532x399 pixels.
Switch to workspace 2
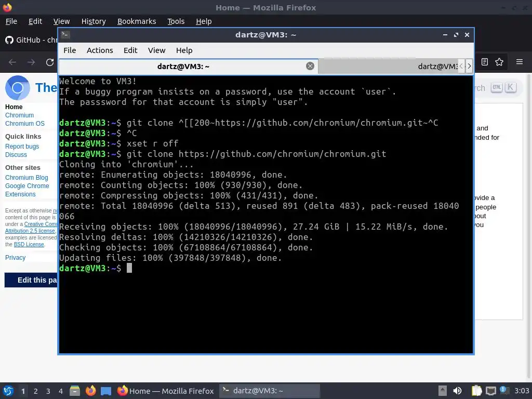(36, 391)
